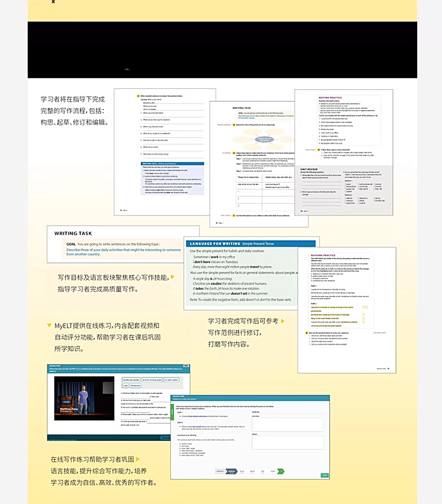Click the blue Writing Skill box on the first page
The height and width of the screenshot is (504, 442).
click(173, 178)
